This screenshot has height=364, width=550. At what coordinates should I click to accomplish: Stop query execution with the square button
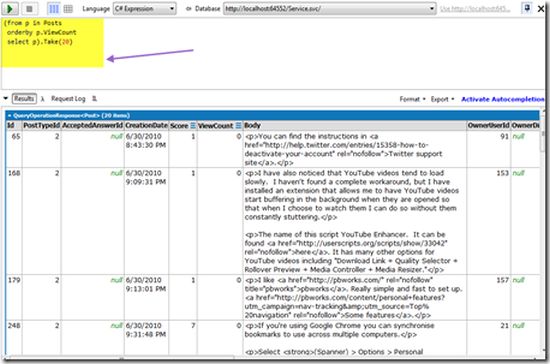tap(29, 9)
